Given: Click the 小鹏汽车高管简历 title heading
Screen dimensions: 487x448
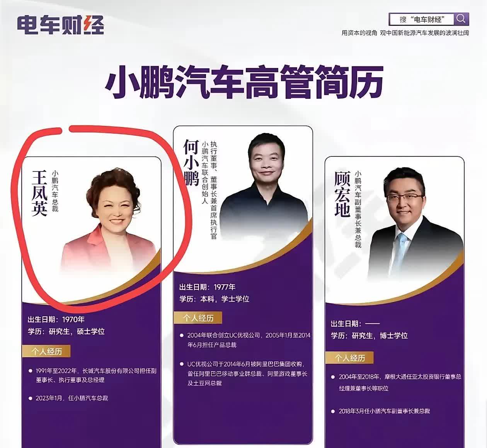Looking at the screenshot, I should [x=244, y=81].
